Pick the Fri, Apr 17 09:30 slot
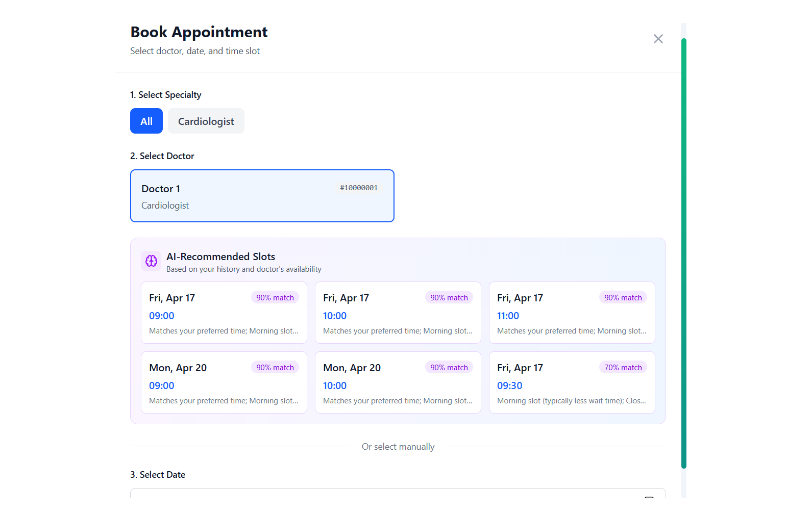 [572, 382]
